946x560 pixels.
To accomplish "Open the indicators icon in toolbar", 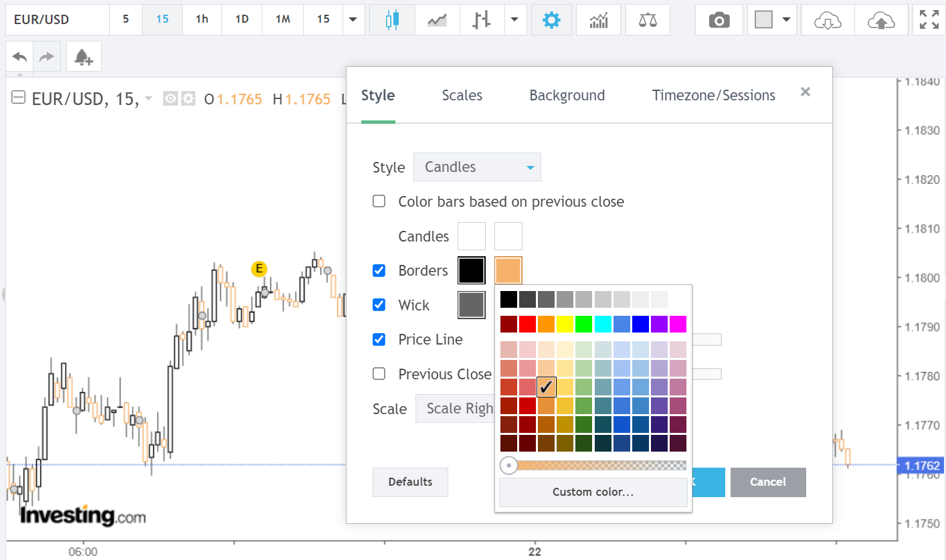I will tap(598, 19).
